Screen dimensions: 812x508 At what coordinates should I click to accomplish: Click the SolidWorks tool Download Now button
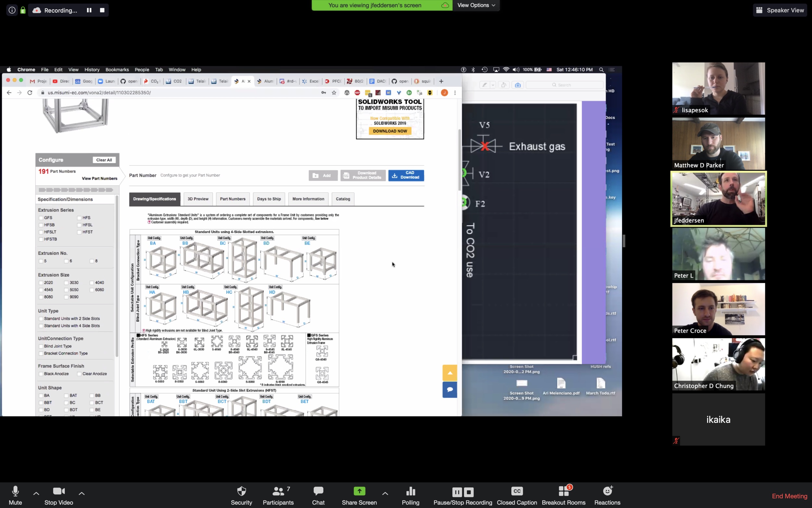[389, 130]
